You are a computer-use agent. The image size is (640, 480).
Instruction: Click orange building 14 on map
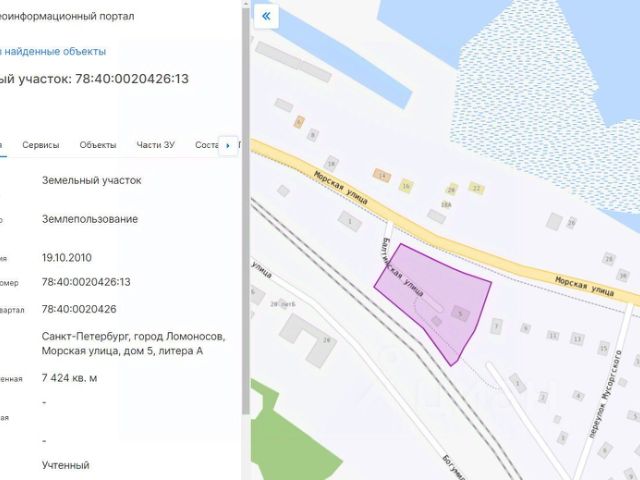click(x=382, y=176)
